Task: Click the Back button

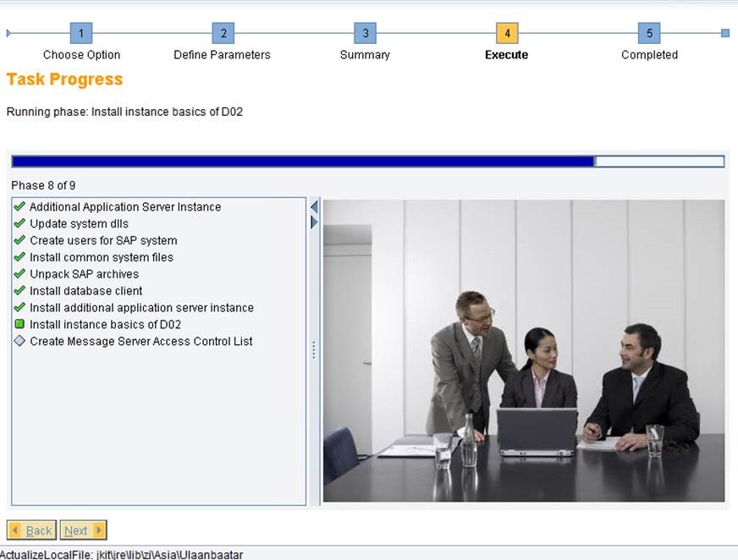Action: pyautogui.click(x=31, y=530)
